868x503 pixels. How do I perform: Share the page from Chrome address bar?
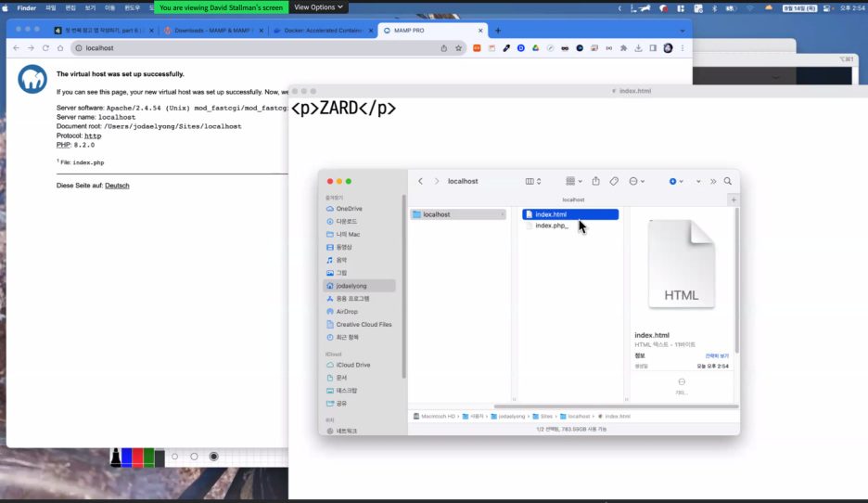point(444,48)
